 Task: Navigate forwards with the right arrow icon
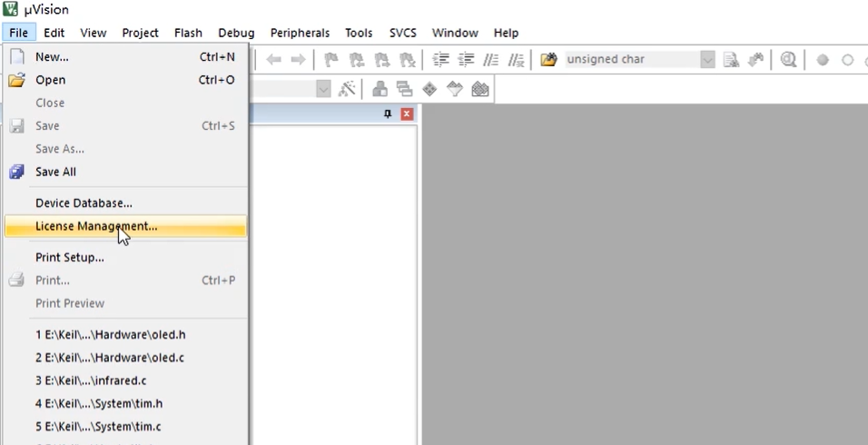298,59
